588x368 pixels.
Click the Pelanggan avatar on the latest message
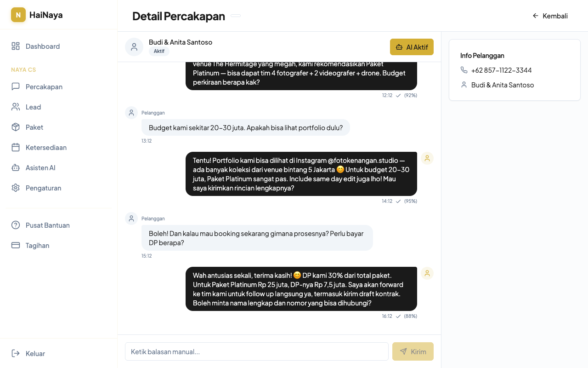[x=131, y=218]
